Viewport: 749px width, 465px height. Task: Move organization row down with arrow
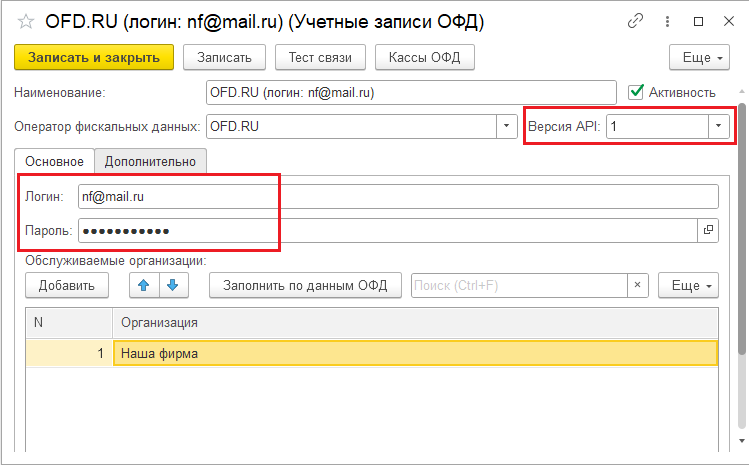(173, 285)
